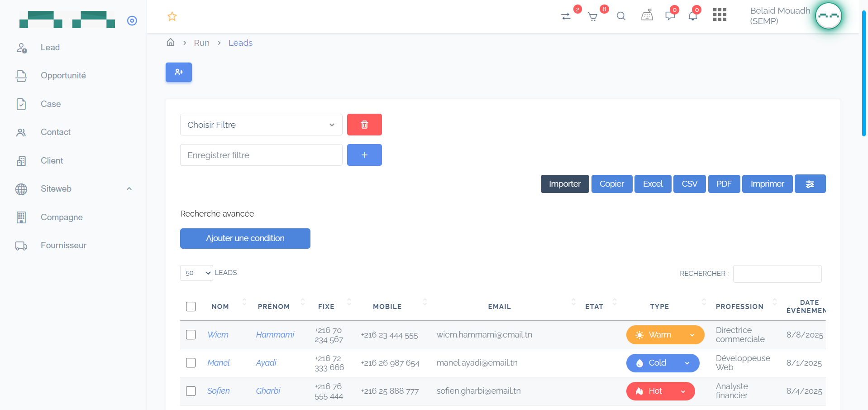Click the Rechercher search field
Image resolution: width=868 pixels, height=410 pixels.
(777, 274)
